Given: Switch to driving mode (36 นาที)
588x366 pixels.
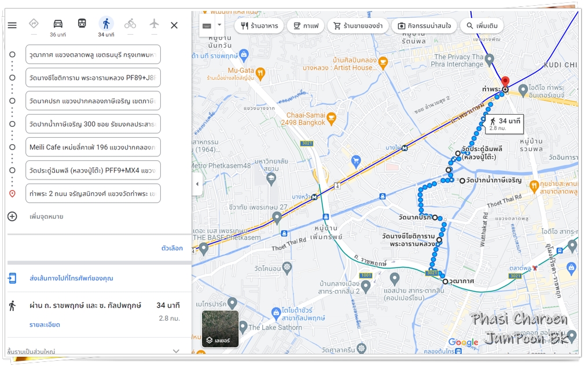Looking at the screenshot, I should pos(58,24).
